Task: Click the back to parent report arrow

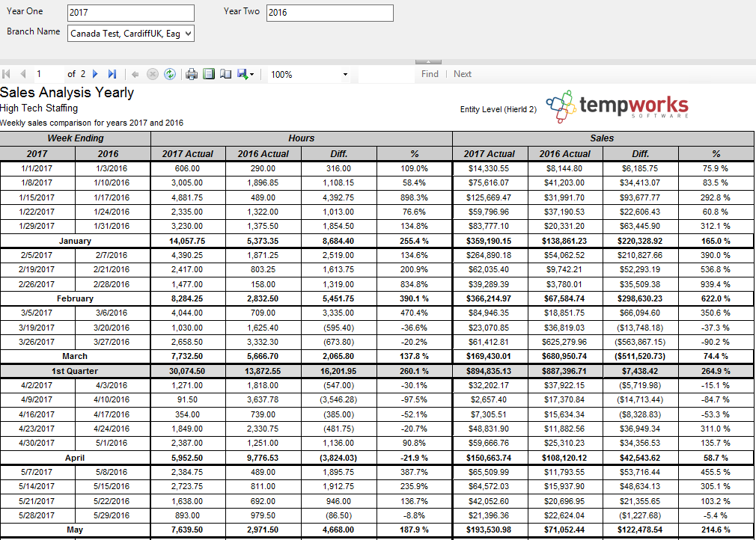Action: (x=135, y=74)
